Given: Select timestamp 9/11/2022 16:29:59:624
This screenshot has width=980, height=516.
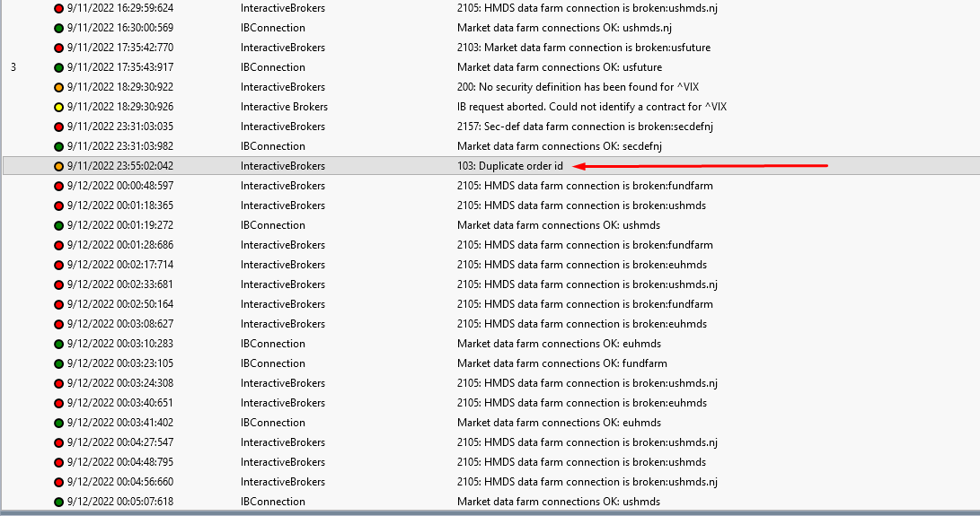Looking at the screenshot, I should pyautogui.click(x=120, y=8).
